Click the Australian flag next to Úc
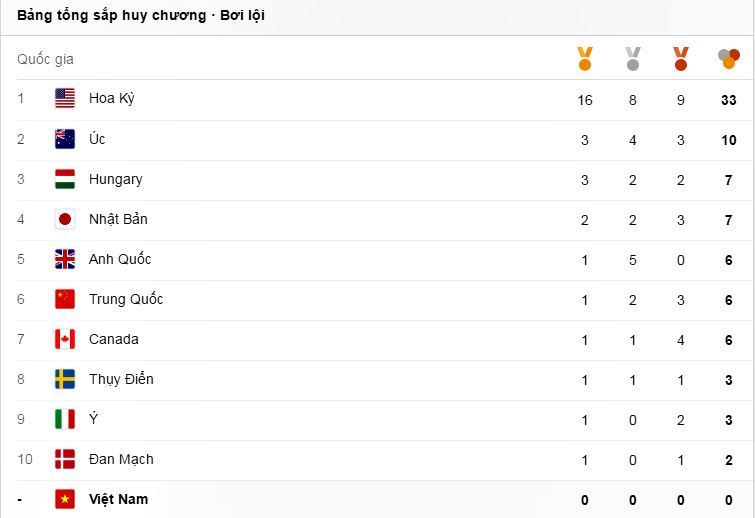 click(65, 139)
